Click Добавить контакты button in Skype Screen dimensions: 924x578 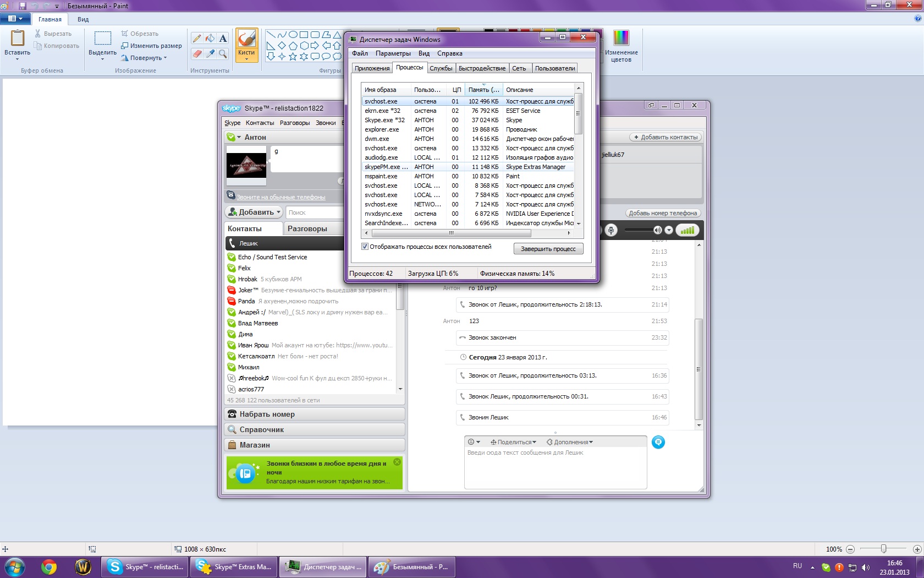(x=665, y=137)
